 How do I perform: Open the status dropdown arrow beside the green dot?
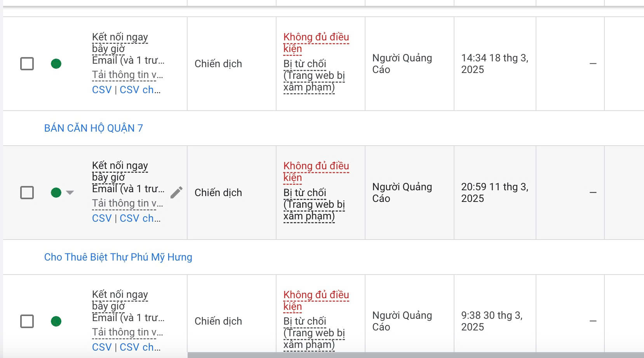pyautogui.click(x=70, y=193)
